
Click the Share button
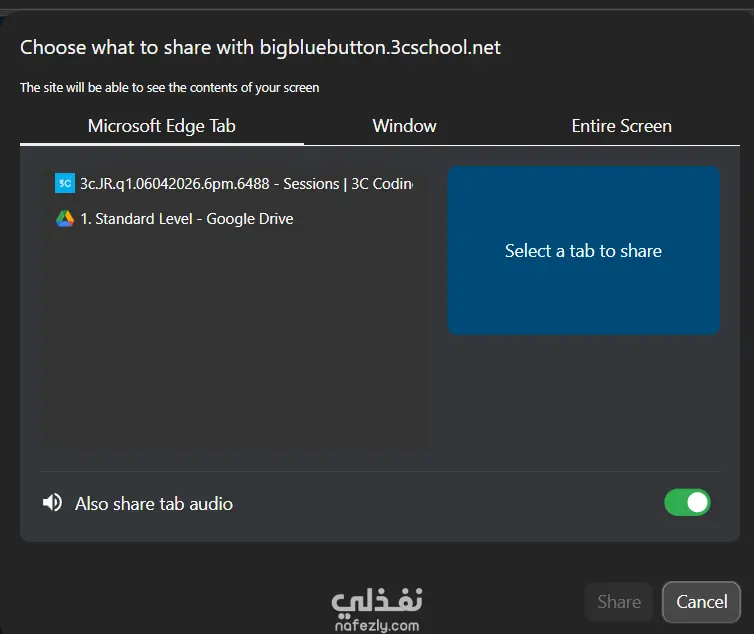(x=619, y=602)
